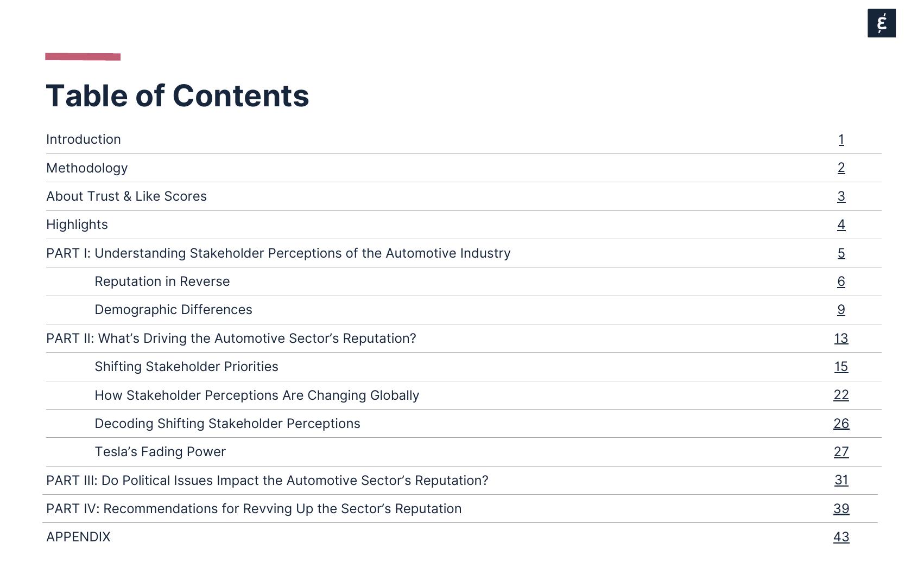Viewport: 905px width, 588px height.
Task: Open page 1 link for Introduction
Action: pyautogui.click(x=841, y=139)
